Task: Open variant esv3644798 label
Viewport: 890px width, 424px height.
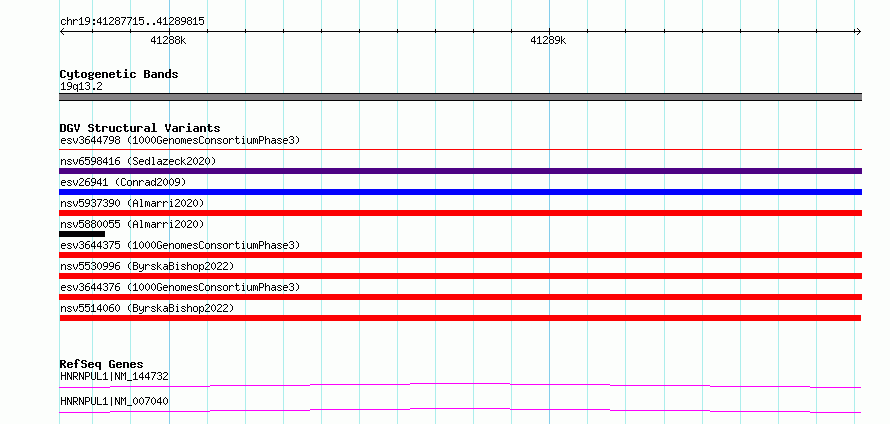Action: pos(180,140)
